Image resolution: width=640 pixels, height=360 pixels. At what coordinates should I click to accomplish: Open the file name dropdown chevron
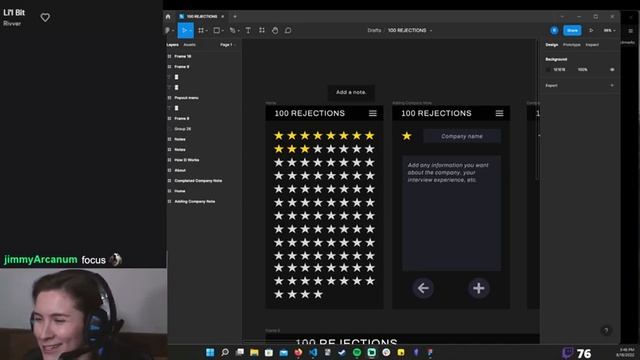[431, 30]
